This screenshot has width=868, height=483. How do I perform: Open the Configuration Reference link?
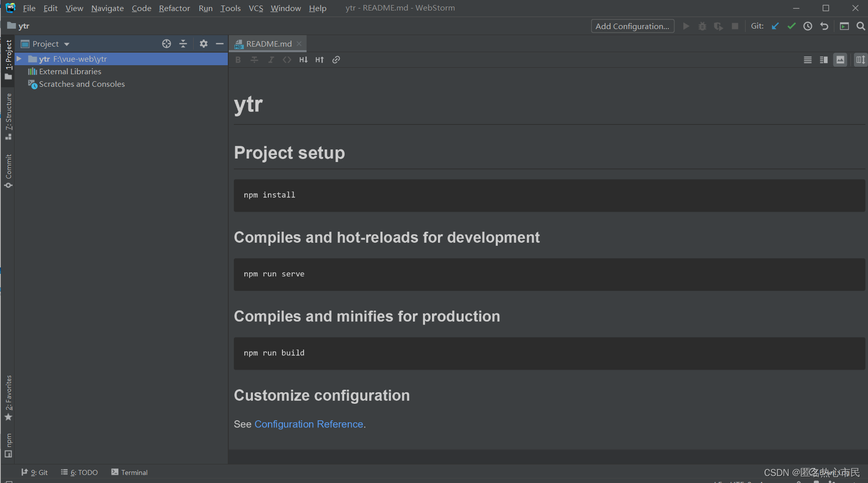(309, 424)
